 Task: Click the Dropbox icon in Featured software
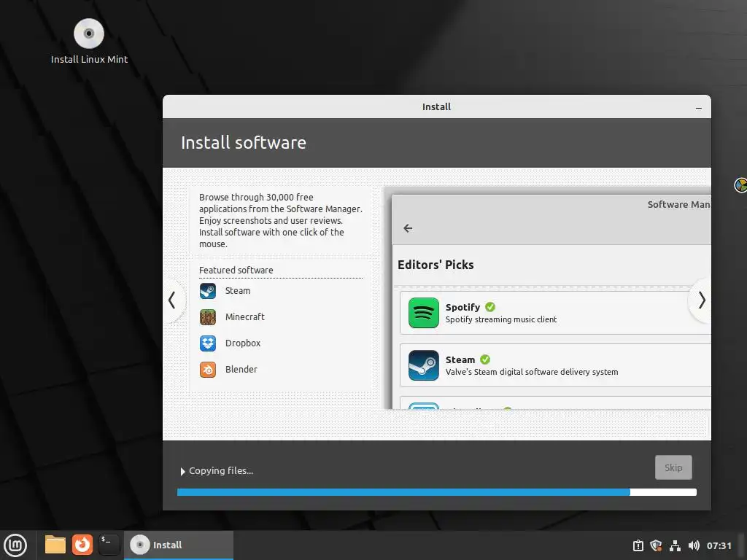click(208, 343)
